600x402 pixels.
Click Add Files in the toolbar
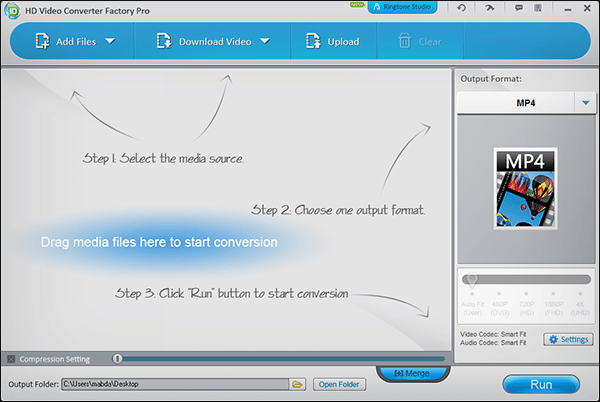coord(68,42)
